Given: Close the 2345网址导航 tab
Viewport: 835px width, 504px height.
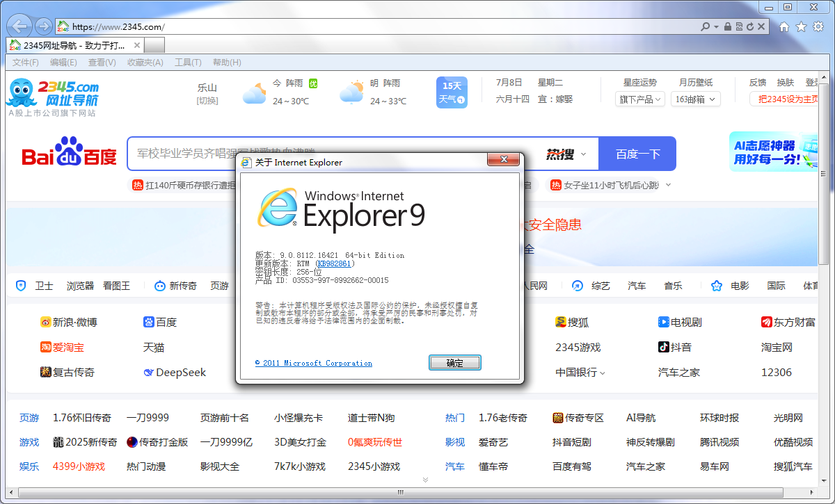Looking at the screenshot, I should click(136, 45).
